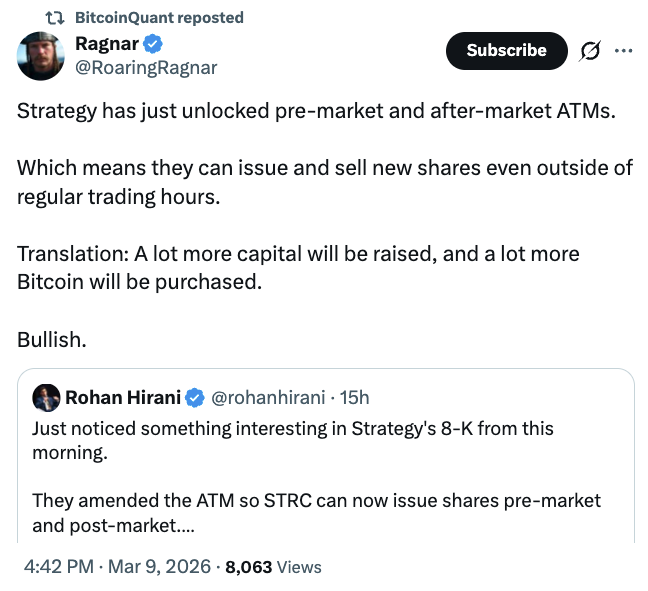The height and width of the screenshot is (591, 648).
Task: Click the 4:42 PM timestamp
Action: [58, 567]
